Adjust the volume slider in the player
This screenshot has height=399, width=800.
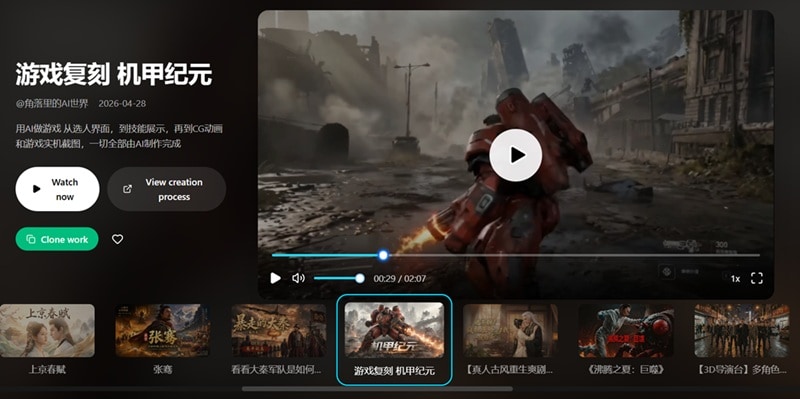(339, 278)
